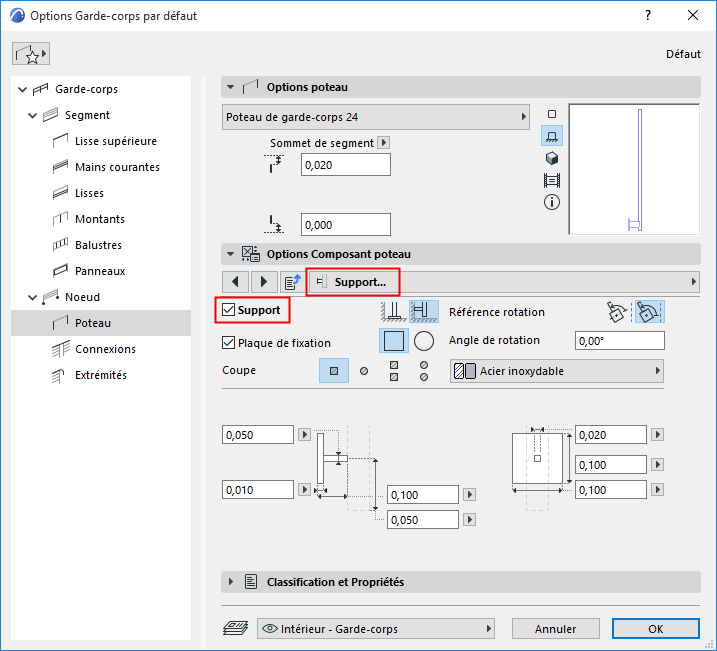Select side-mounted support type icon

tap(424, 311)
